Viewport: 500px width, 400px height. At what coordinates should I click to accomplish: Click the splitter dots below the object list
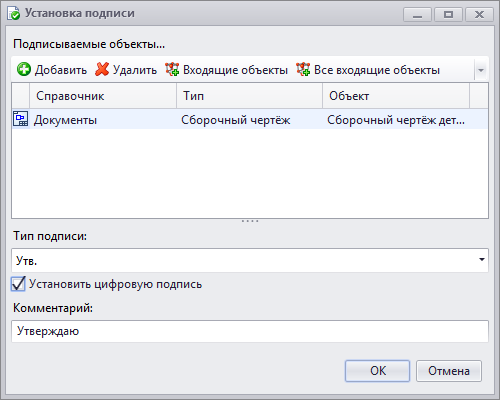[x=250, y=221]
